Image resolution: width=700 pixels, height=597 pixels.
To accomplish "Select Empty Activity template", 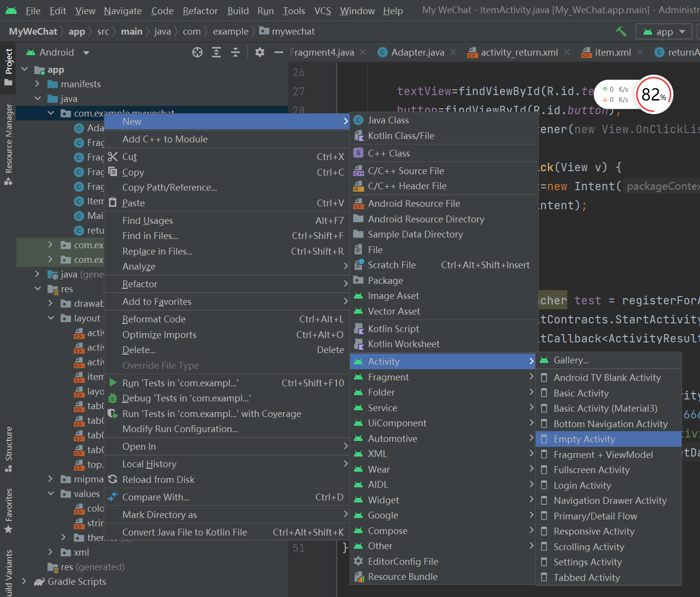I will click(x=608, y=439).
